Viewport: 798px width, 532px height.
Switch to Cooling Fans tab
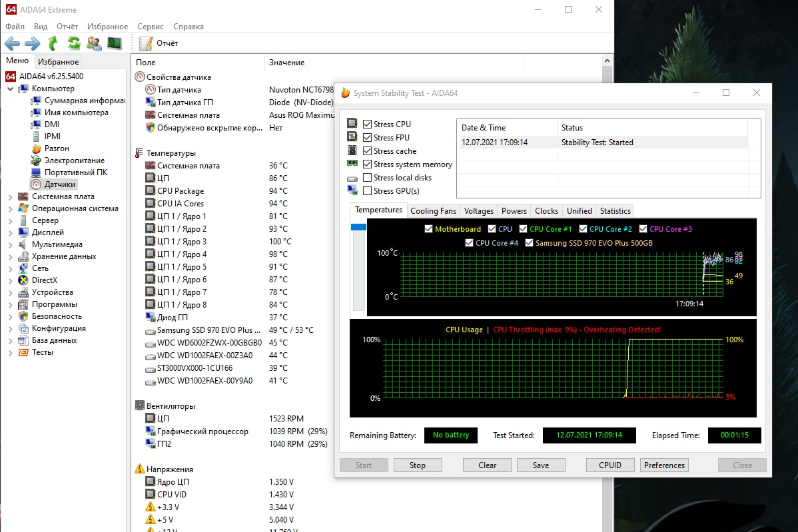click(x=433, y=210)
